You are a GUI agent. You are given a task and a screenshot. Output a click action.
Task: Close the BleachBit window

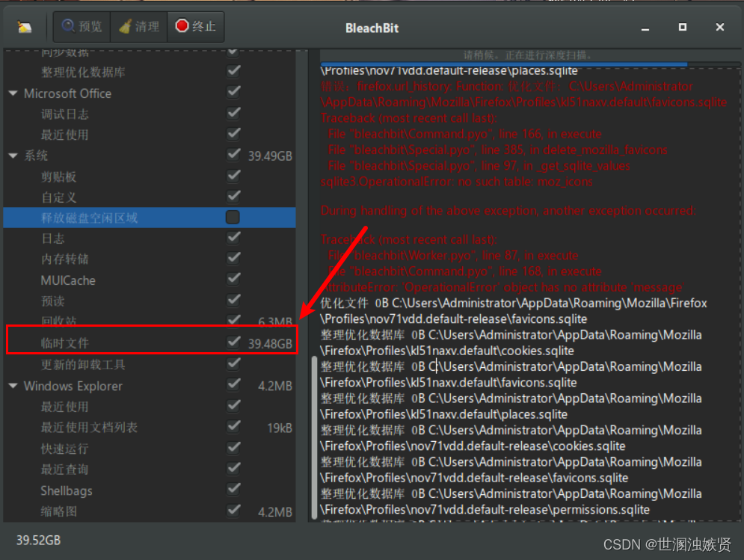pyautogui.click(x=720, y=27)
